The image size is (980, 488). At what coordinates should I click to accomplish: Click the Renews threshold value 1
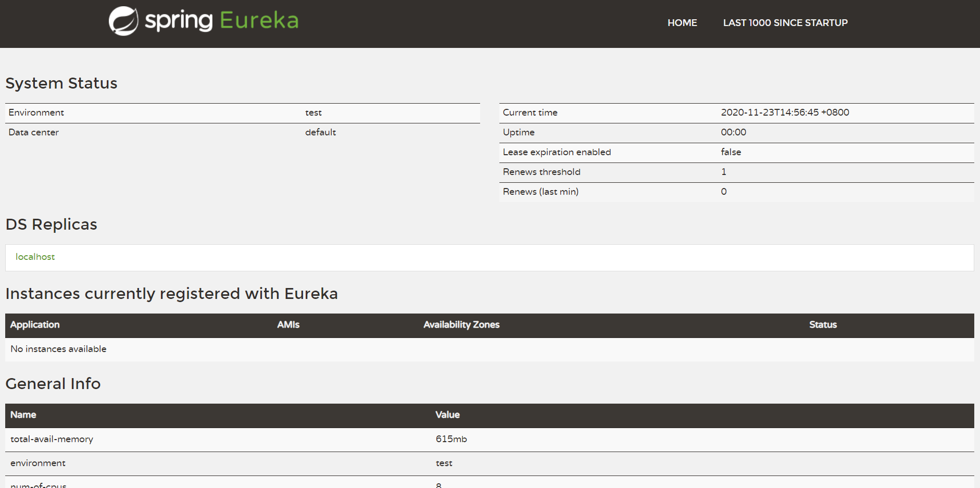[x=724, y=172]
